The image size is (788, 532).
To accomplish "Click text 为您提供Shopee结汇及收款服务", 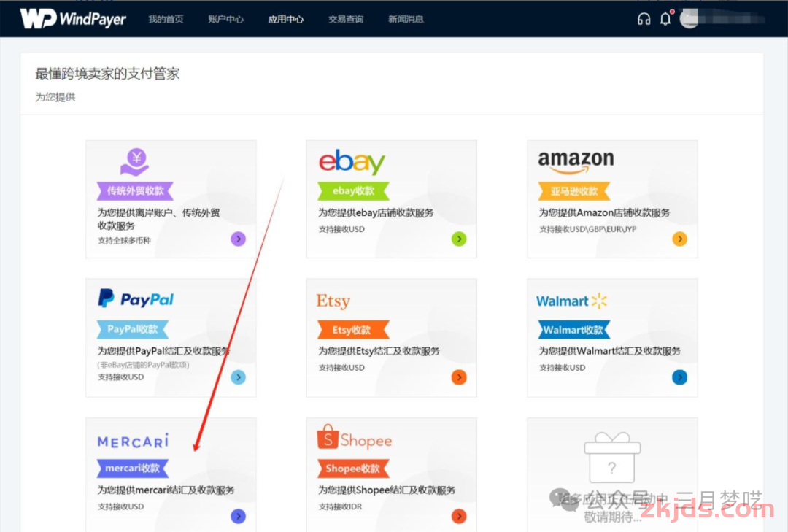I will pos(387,490).
